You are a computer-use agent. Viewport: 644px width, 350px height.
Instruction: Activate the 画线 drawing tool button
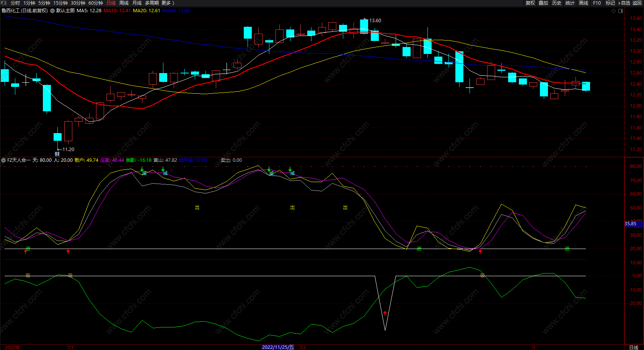click(x=584, y=3)
